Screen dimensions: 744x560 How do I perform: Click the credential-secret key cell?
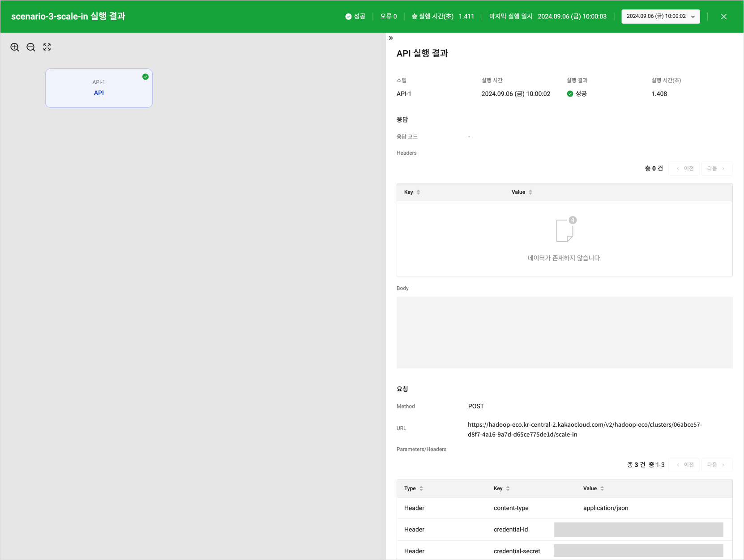(517, 551)
